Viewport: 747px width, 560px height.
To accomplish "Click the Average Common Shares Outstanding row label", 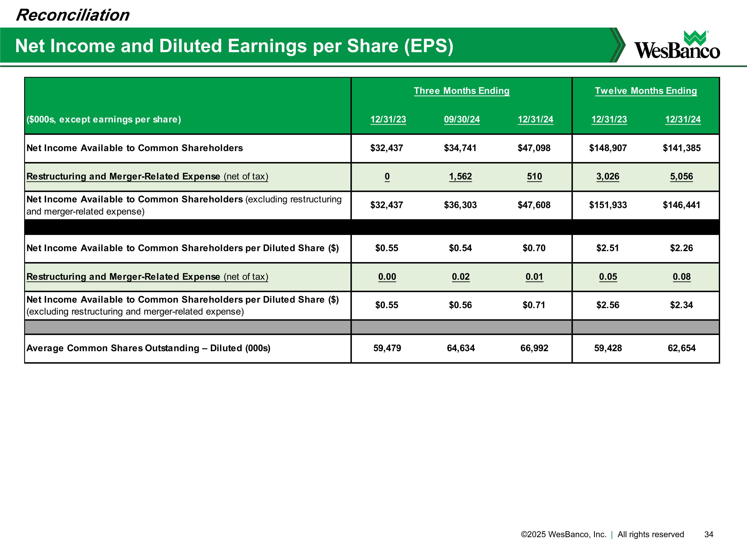I will 148,348.
